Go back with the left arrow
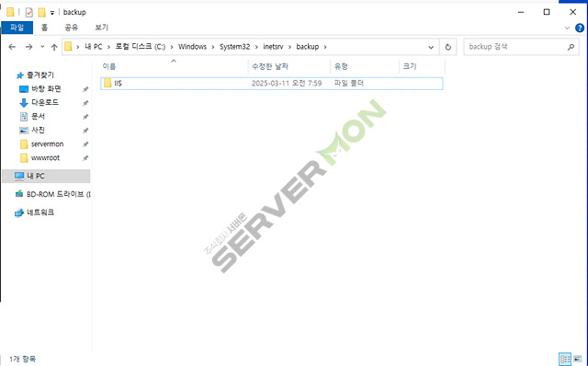Image resolution: width=588 pixels, height=366 pixels. [x=12, y=47]
